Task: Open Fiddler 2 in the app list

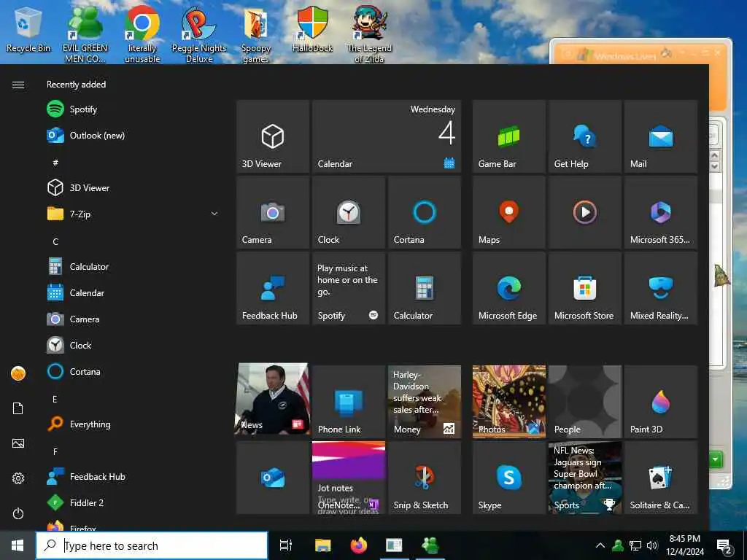Action: click(133, 502)
